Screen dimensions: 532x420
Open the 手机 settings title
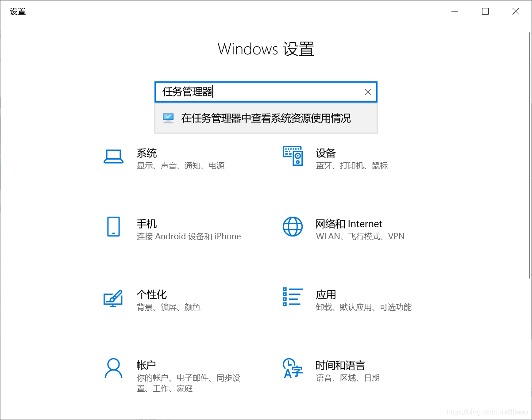pos(146,224)
